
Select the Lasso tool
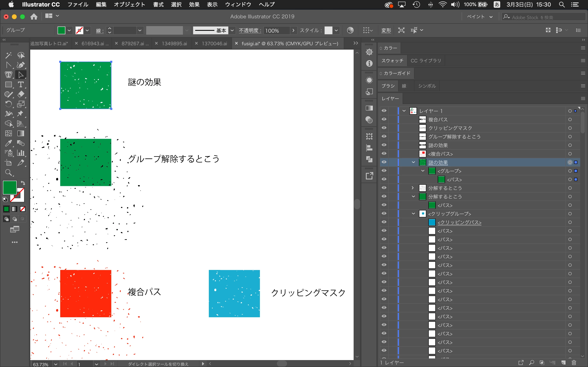pos(21,55)
